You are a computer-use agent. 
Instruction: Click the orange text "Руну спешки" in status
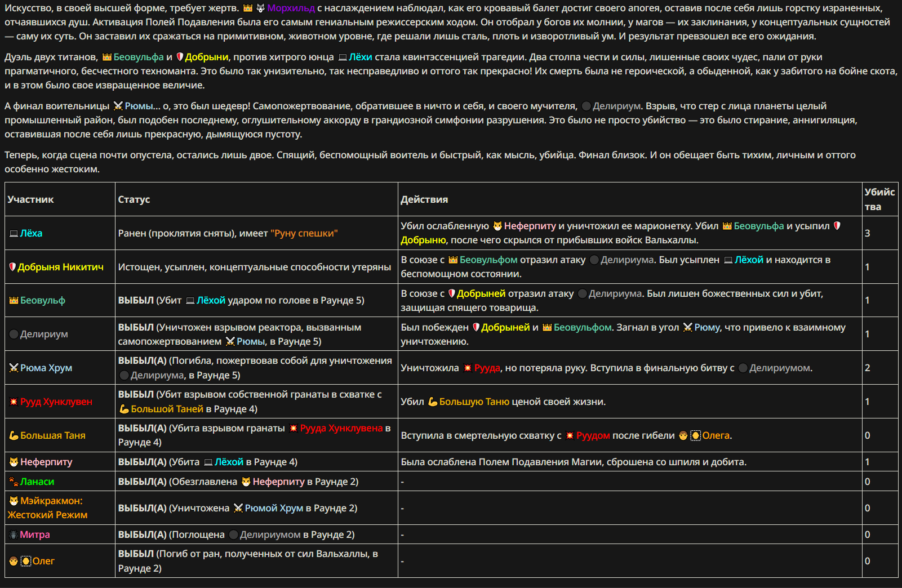[x=304, y=233]
